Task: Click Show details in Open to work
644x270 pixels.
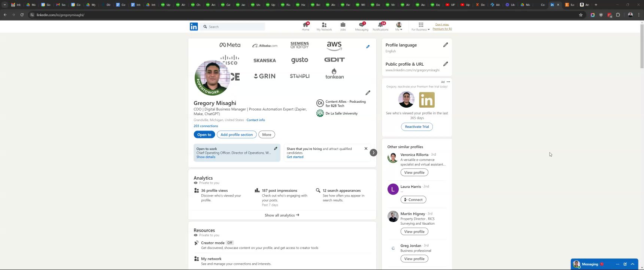Action: tap(206, 157)
